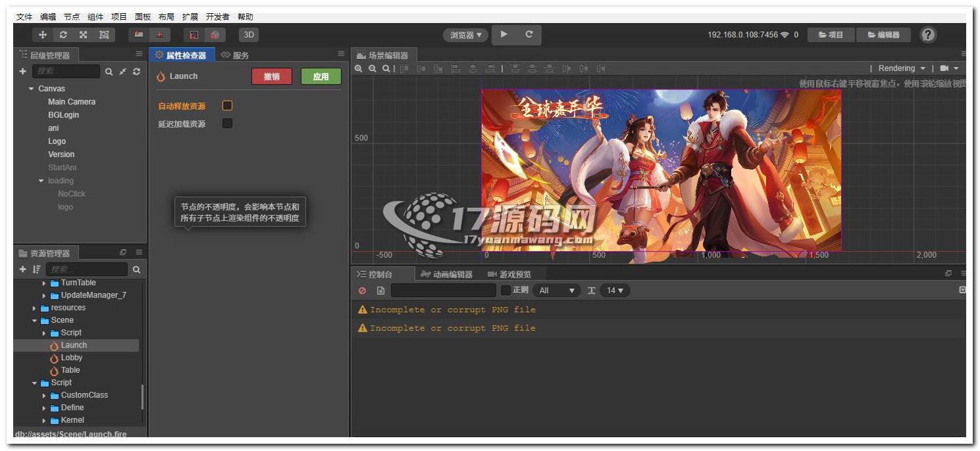980x451 pixels.
Task: Open the help question mark icon
Action: tap(927, 35)
